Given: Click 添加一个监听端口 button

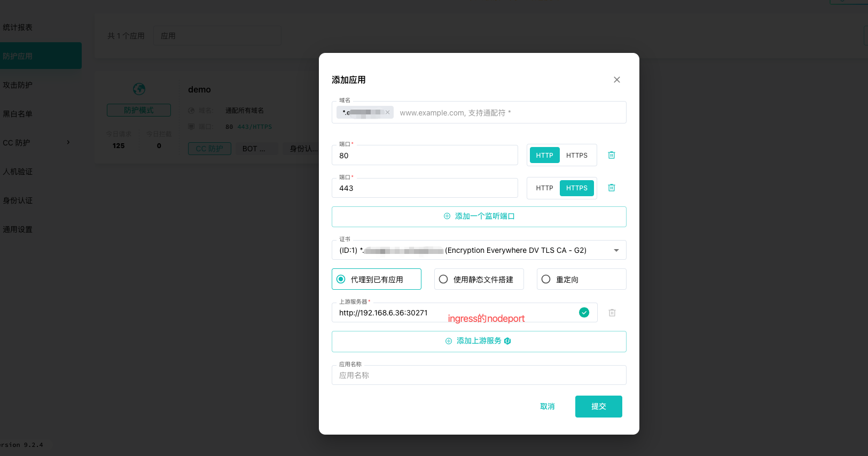Looking at the screenshot, I should coord(479,217).
